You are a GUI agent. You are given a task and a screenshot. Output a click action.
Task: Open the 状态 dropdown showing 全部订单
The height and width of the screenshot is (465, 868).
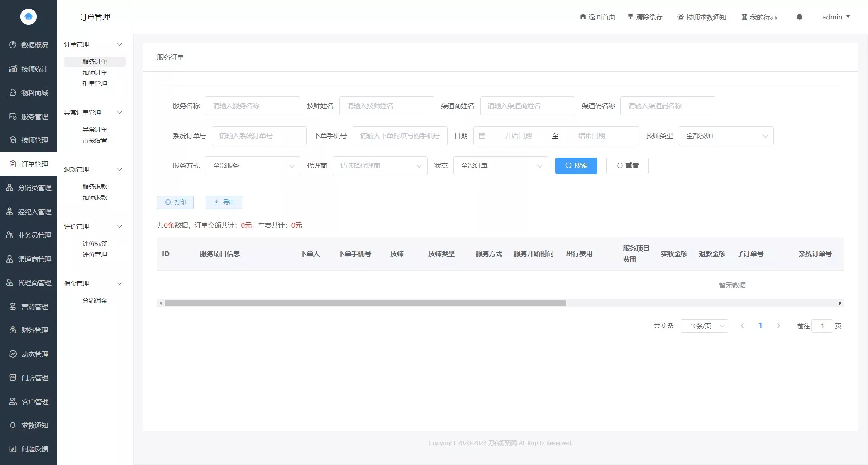[x=501, y=166]
